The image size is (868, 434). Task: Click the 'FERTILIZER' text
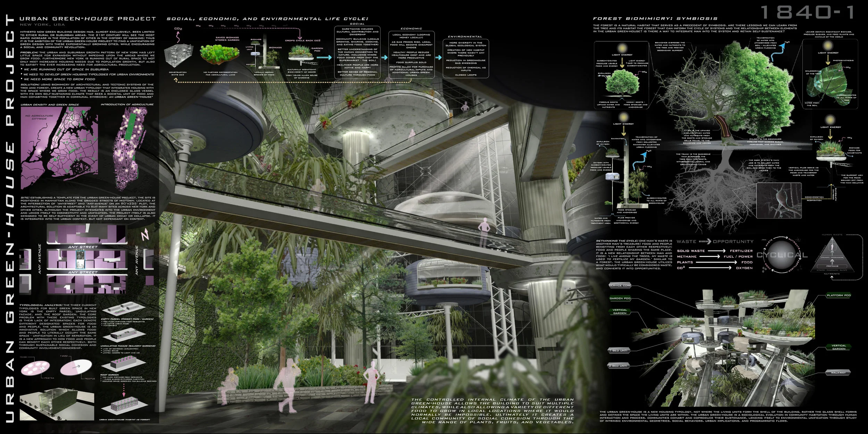[x=741, y=251]
